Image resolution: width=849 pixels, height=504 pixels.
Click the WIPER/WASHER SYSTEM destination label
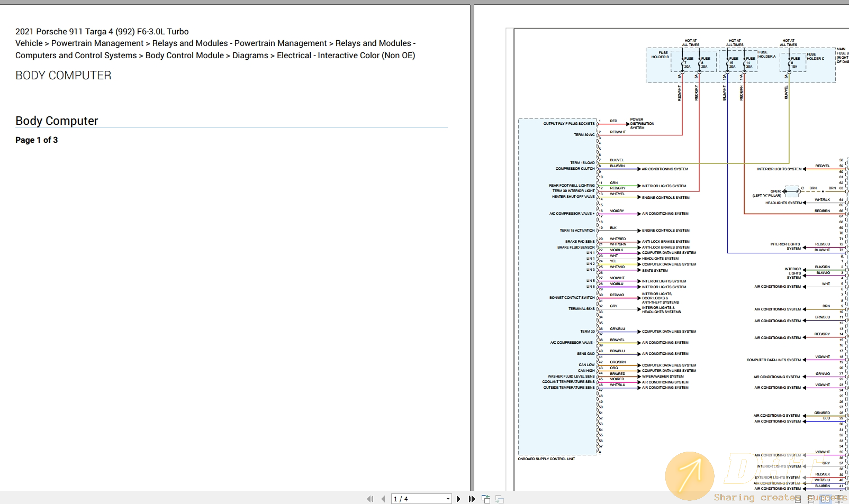[x=663, y=377]
